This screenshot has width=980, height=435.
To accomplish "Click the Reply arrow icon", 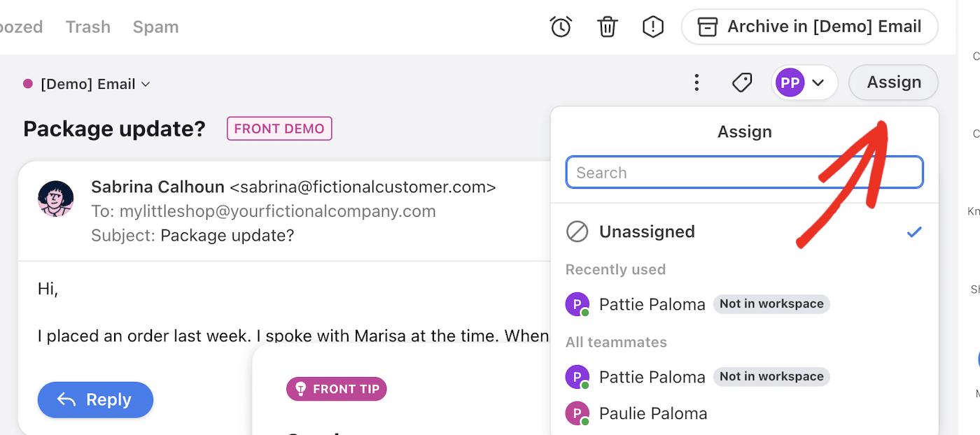I will pos(66,399).
